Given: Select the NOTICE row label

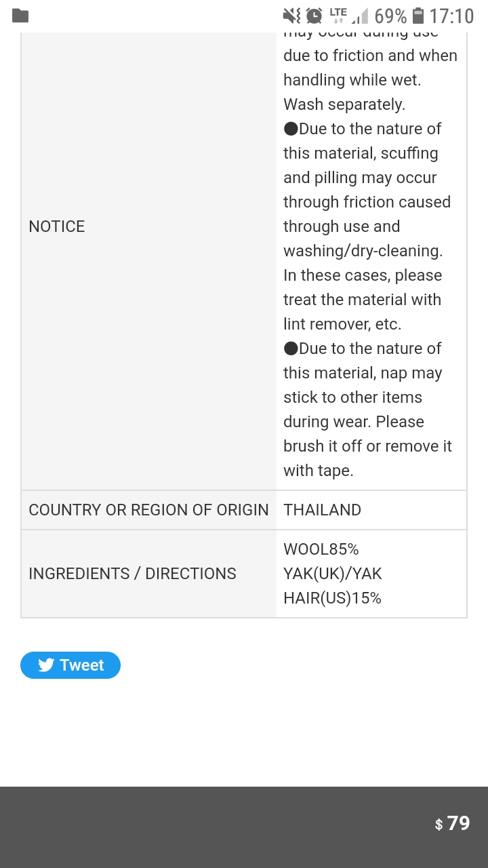Looking at the screenshot, I should [x=57, y=226].
